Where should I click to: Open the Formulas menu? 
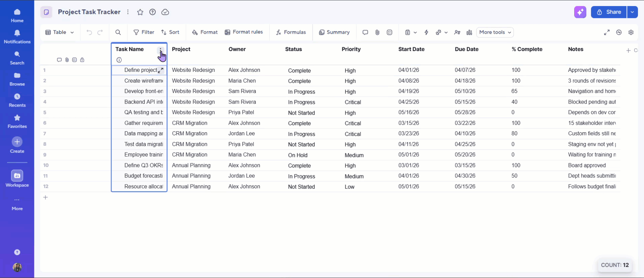click(x=291, y=32)
